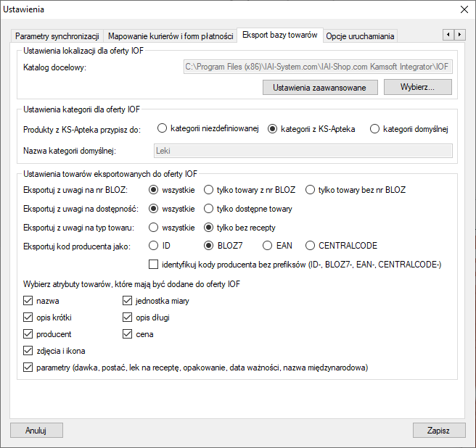The height and width of the screenshot is (448, 476).
Task: Select EAN as producer code type
Action: click(x=267, y=246)
